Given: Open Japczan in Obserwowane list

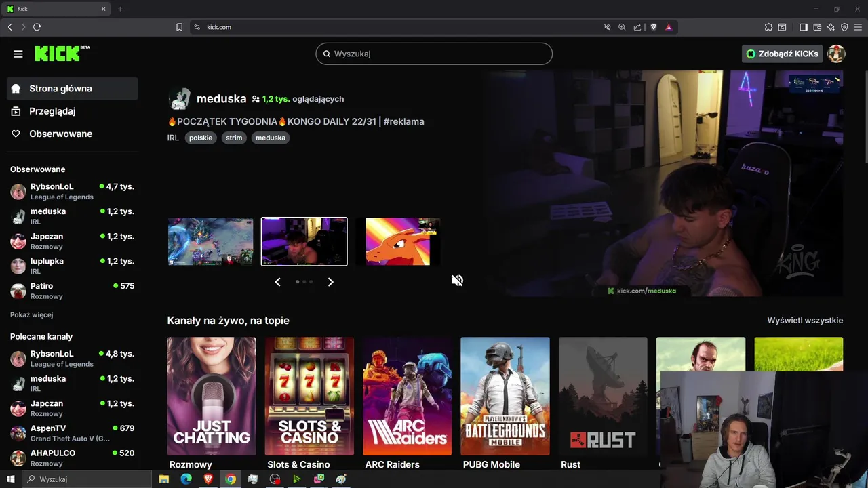Looking at the screenshot, I should coord(73,241).
